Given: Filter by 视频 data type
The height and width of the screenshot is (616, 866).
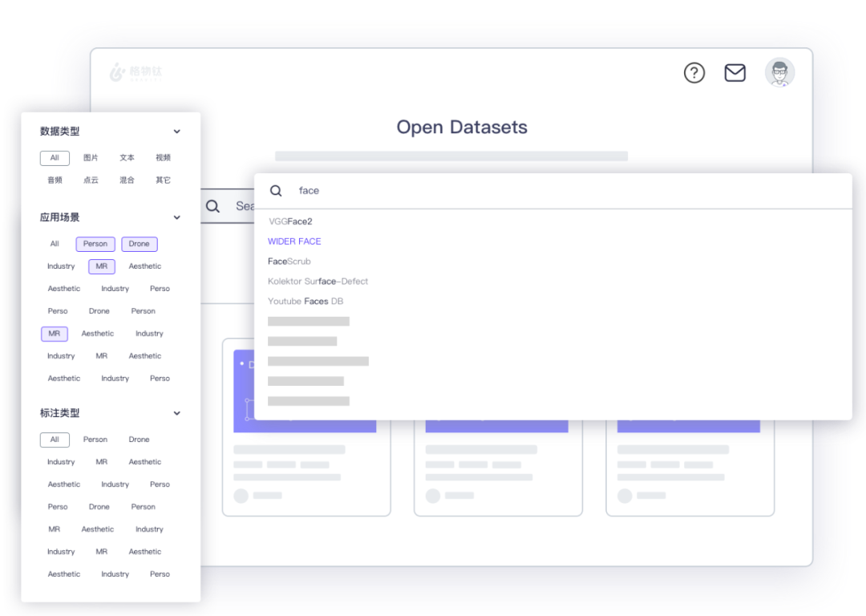Looking at the screenshot, I should pyautogui.click(x=163, y=158).
